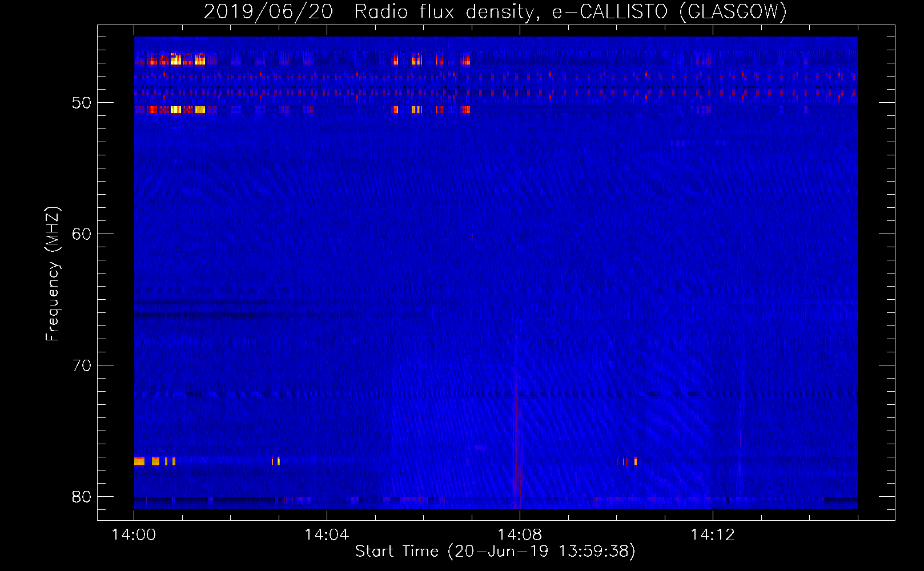This screenshot has width=924, height=571.
Task: Click the bright yellow burst near 47 MHz after 14:00
Action: pyautogui.click(x=176, y=59)
